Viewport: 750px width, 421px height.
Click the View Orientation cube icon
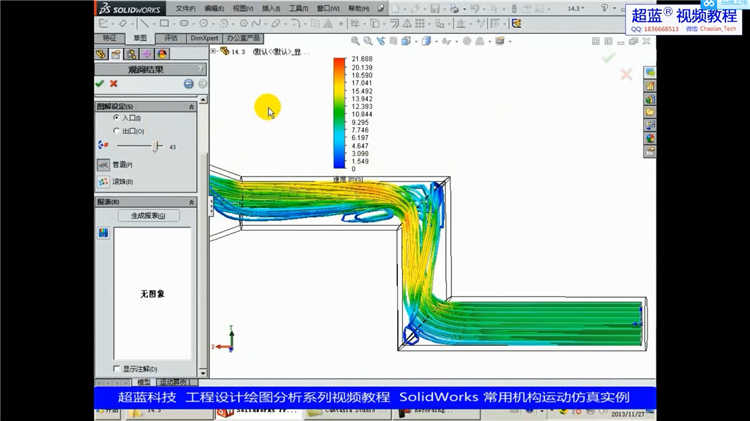pyautogui.click(x=406, y=41)
